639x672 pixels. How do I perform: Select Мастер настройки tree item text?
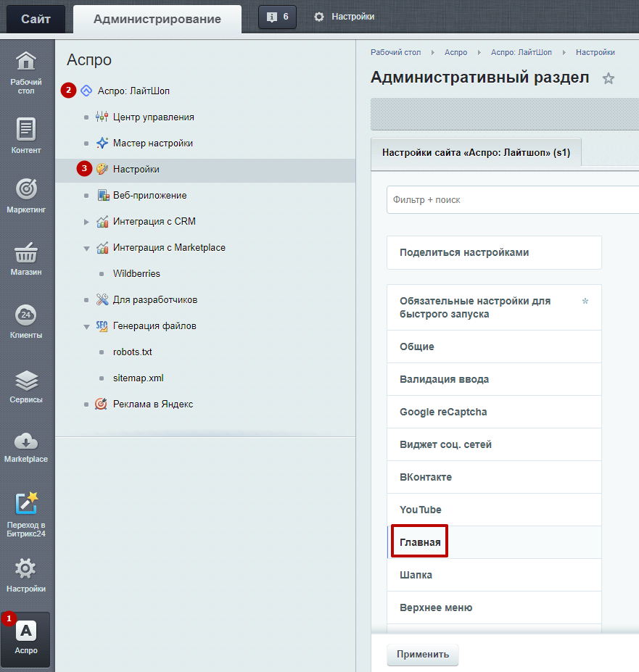click(x=152, y=143)
